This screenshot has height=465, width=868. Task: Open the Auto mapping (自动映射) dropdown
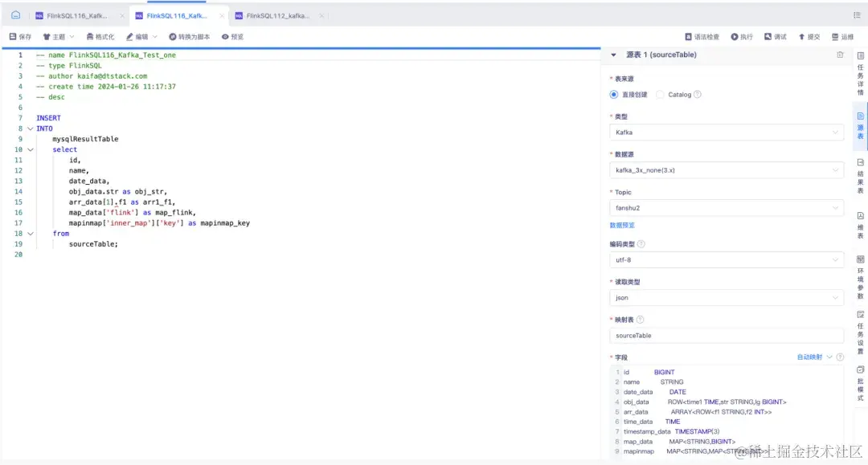(814, 357)
